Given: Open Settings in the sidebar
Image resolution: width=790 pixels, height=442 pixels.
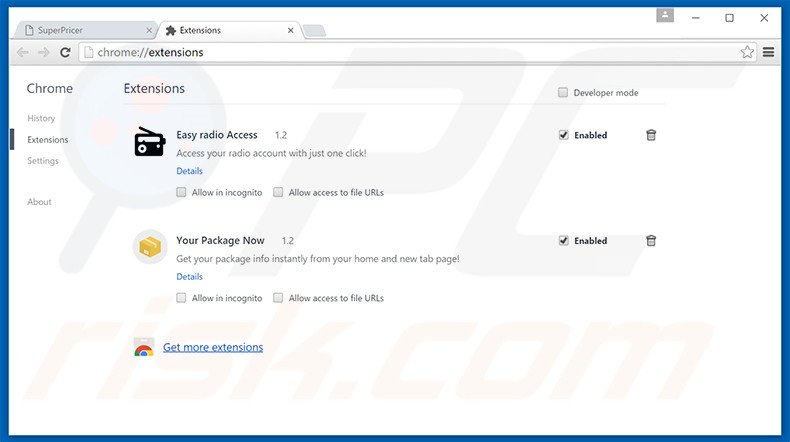Looking at the screenshot, I should click(x=43, y=161).
